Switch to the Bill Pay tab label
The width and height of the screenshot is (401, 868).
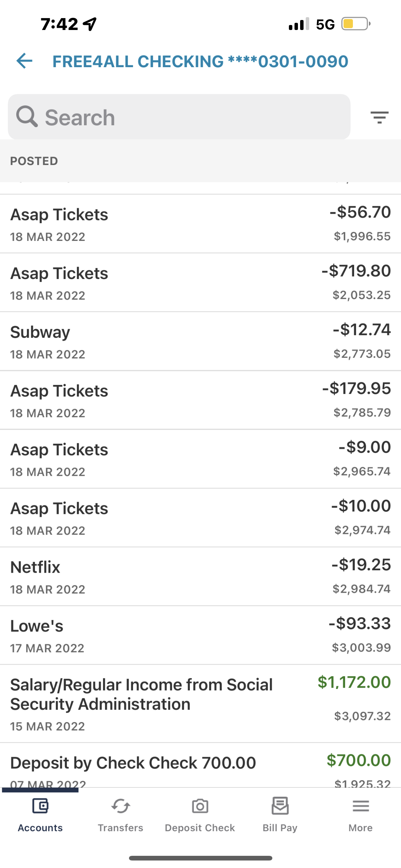click(280, 828)
